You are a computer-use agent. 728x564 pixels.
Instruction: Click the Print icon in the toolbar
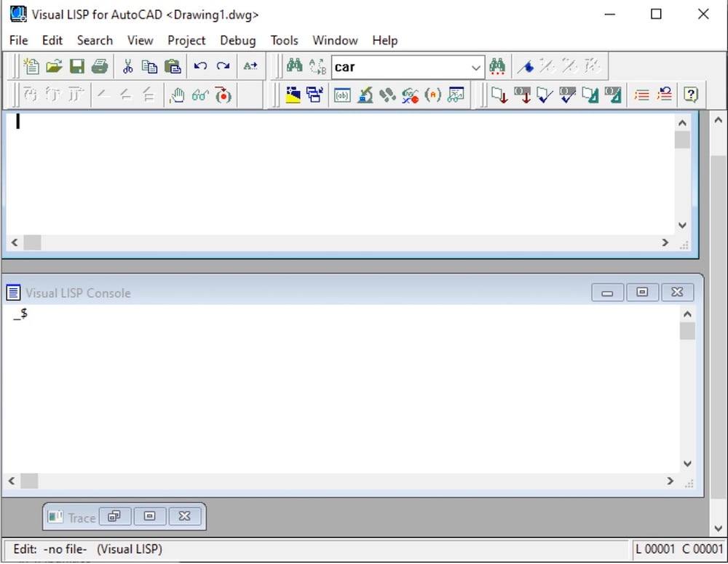point(99,67)
